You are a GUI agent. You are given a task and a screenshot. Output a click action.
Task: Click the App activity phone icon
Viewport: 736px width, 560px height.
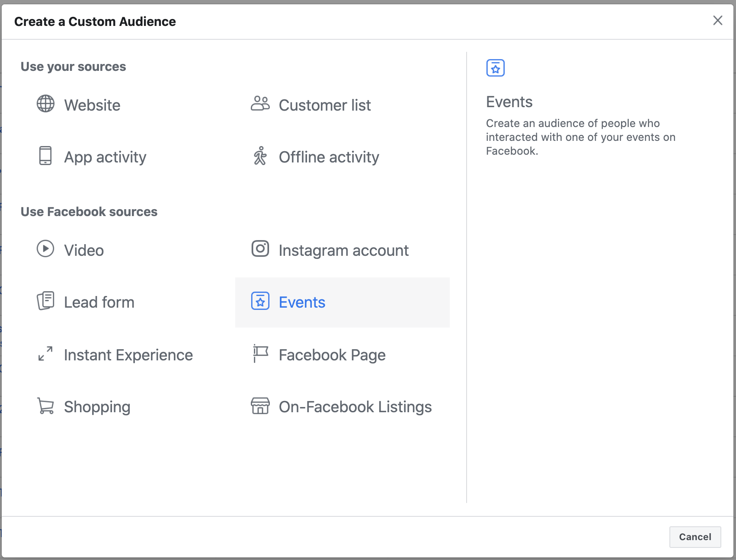45,156
